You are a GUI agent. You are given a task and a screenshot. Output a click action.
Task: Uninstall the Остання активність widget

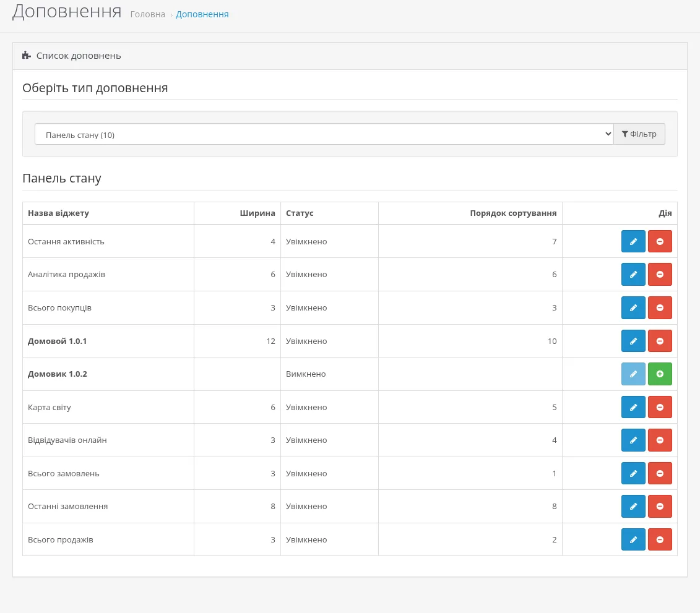tap(660, 241)
